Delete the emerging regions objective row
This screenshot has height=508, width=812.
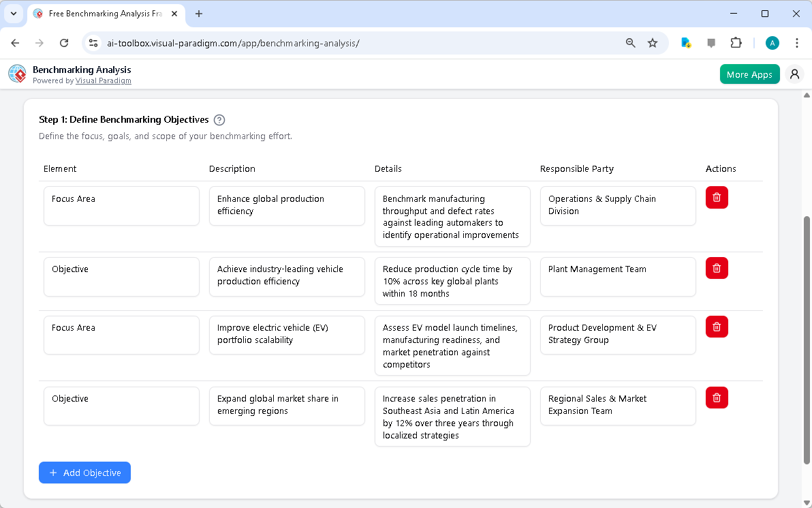tap(716, 398)
